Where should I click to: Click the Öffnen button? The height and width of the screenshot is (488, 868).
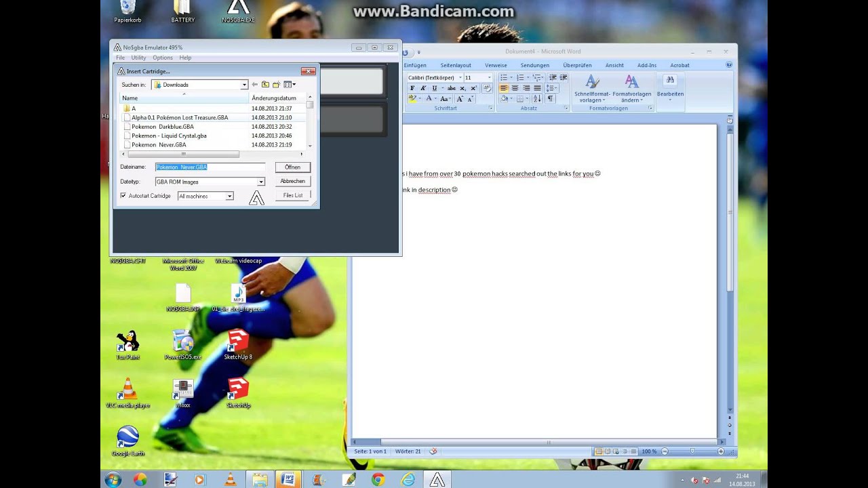tap(292, 167)
